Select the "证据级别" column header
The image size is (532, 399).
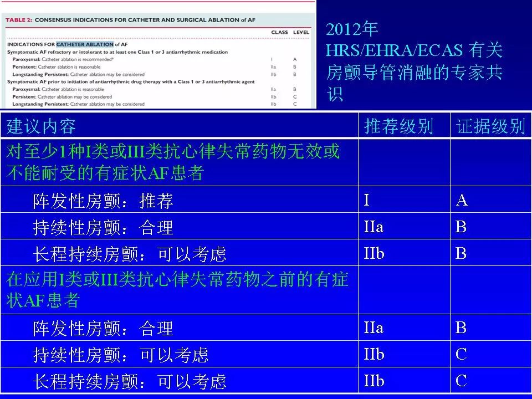pos(492,125)
